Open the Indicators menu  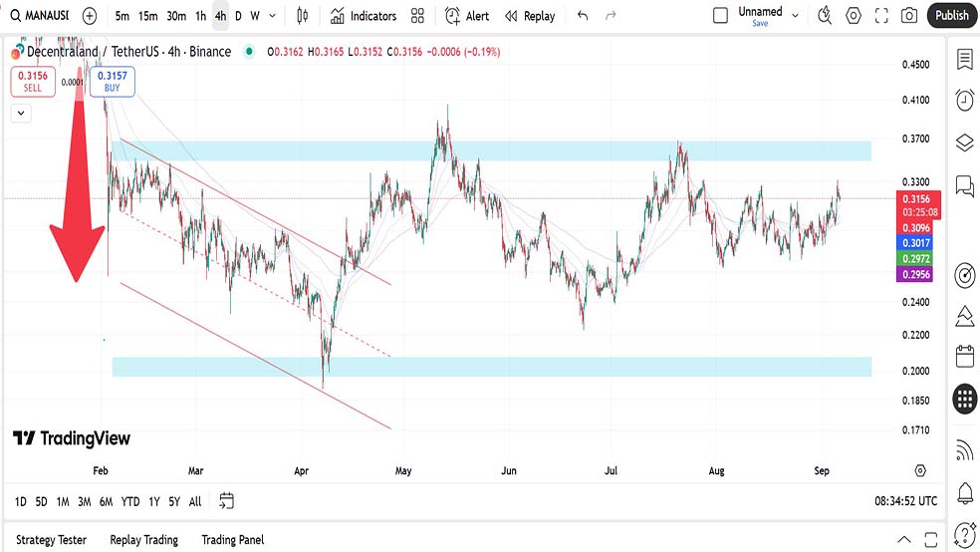coord(364,16)
